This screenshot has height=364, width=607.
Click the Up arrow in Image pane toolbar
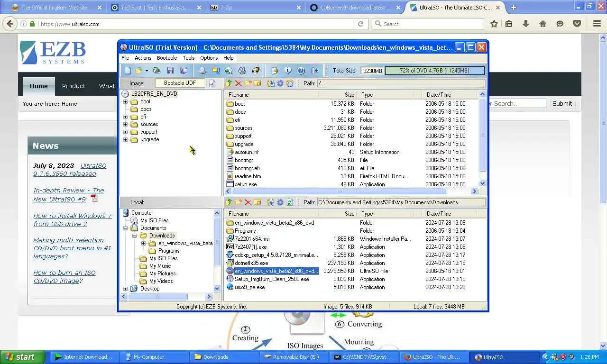(229, 83)
